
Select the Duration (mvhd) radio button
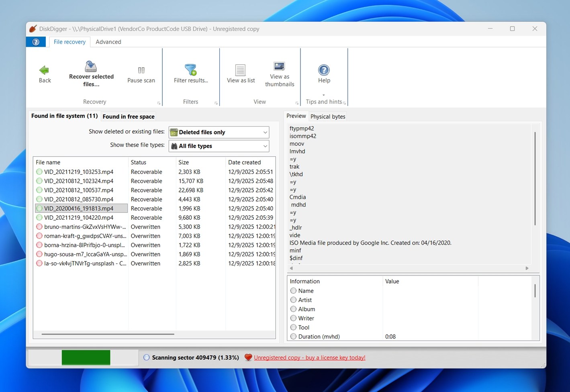click(x=293, y=336)
